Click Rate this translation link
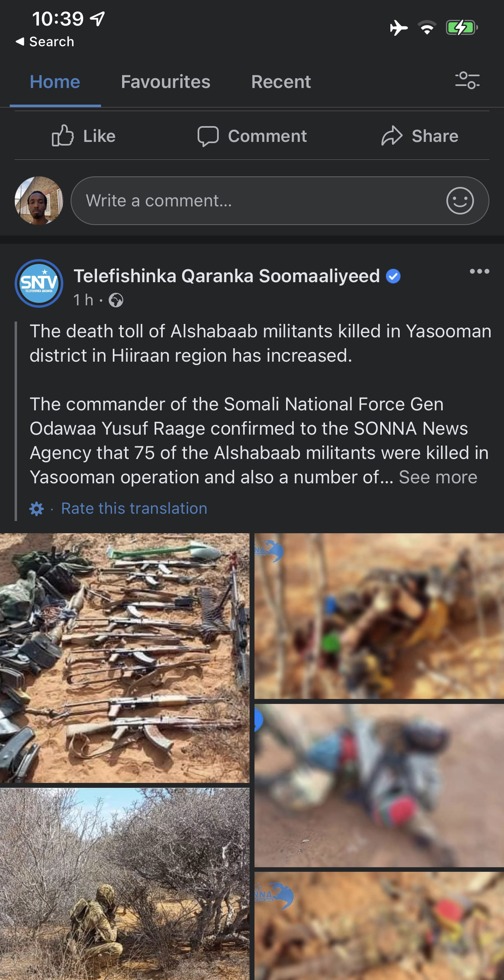 point(134,508)
